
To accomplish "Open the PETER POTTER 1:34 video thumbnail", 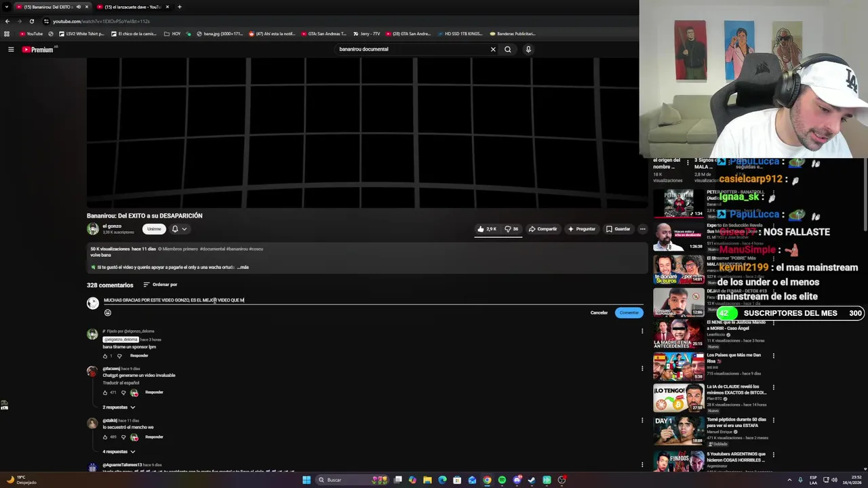I will [x=678, y=203].
